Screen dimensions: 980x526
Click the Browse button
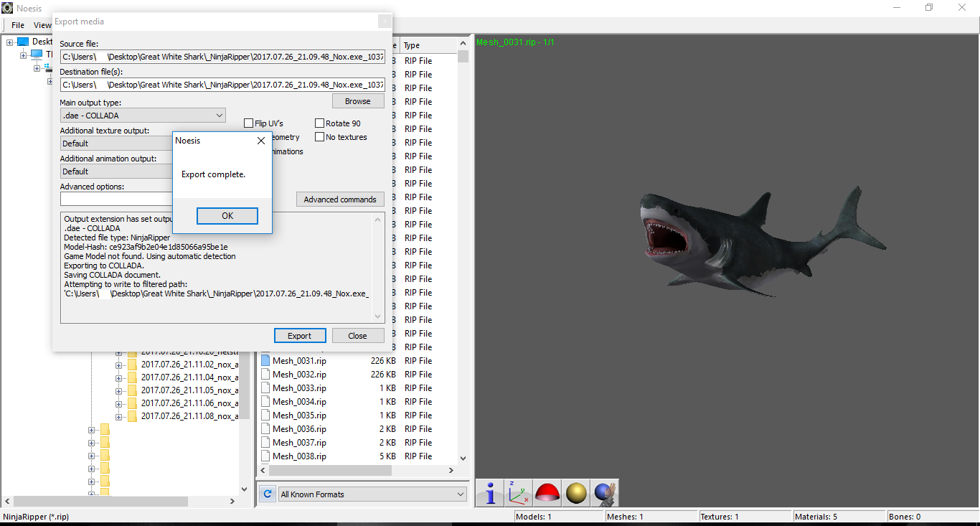coord(358,101)
